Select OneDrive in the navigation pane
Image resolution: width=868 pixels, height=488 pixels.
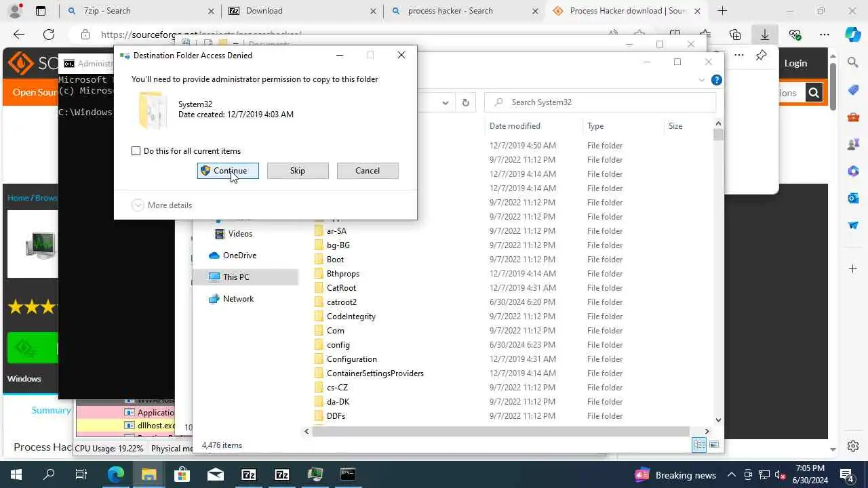(x=239, y=256)
